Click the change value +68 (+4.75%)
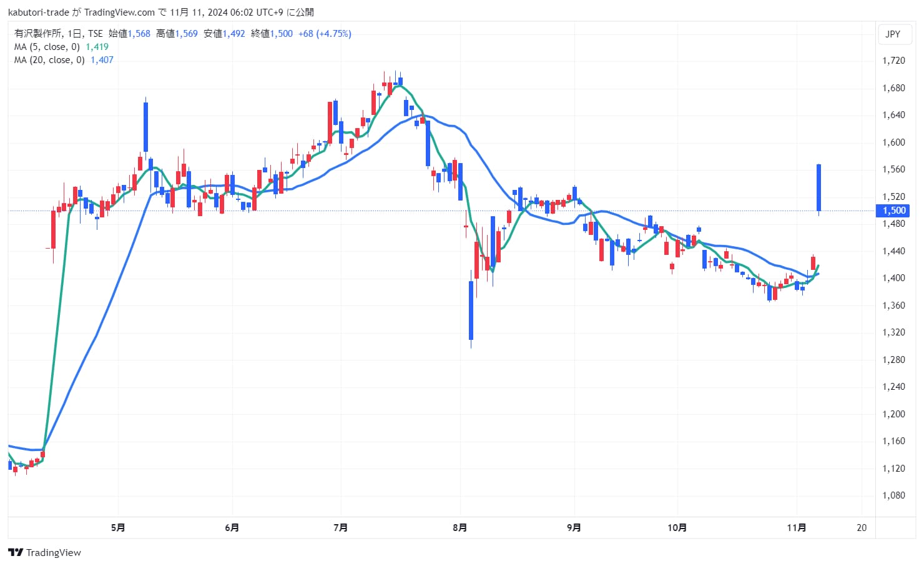The height and width of the screenshot is (566, 924). point(325,34)
